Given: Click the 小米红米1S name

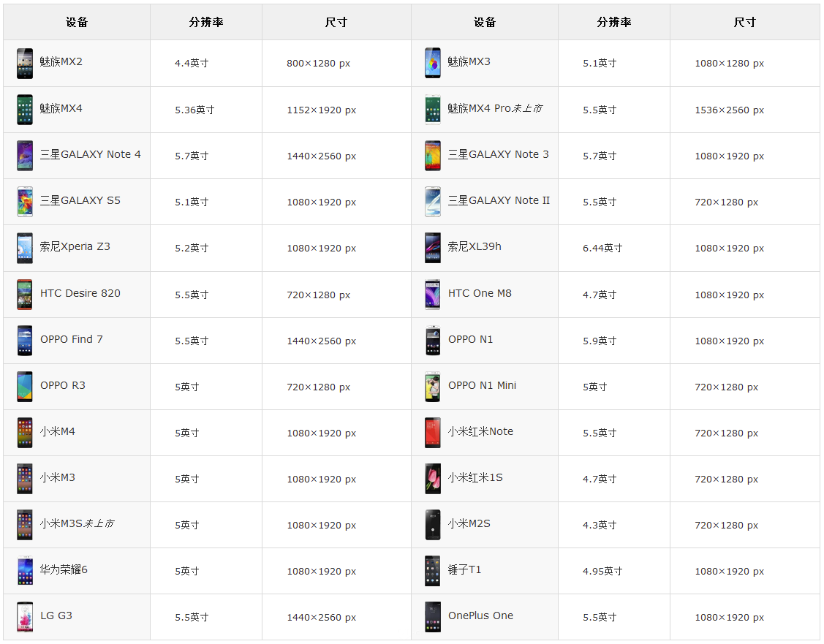Looking at the screenshot, I should pyautogui.click(x=475, y=477).
